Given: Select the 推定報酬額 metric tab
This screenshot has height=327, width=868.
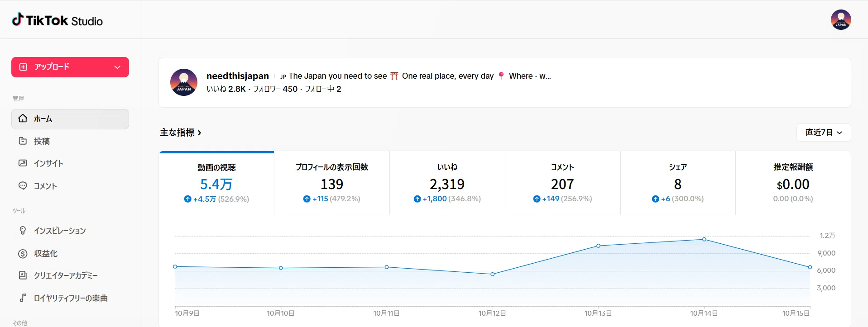Looking at the screenshot, I should (793, 183).
